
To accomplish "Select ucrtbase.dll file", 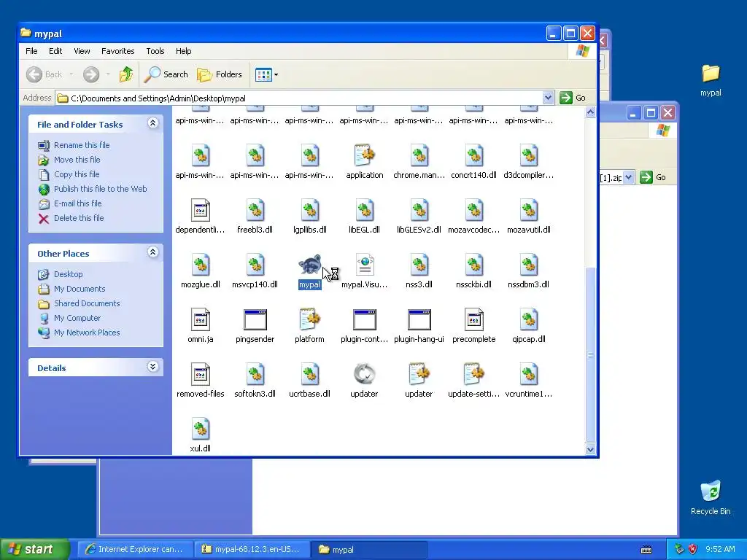I will pyautogui.click(x=309, y=381).
